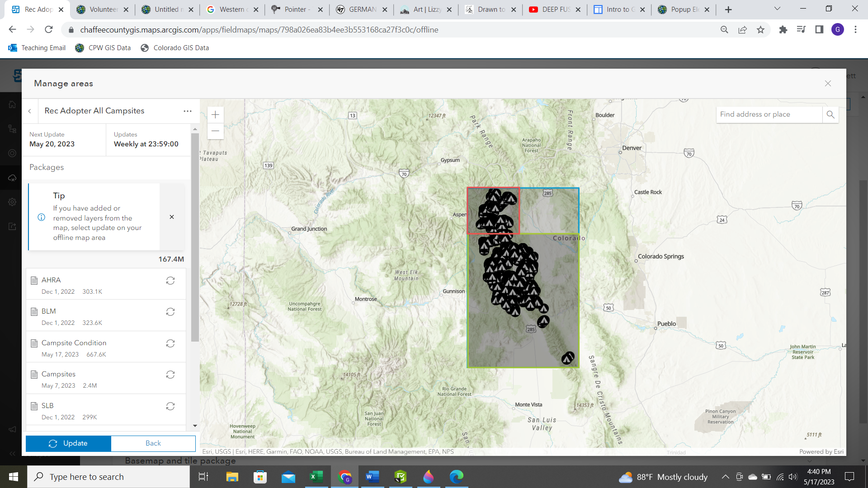Click the Find address or place field
Screen dimensions: 868x488
769,114
